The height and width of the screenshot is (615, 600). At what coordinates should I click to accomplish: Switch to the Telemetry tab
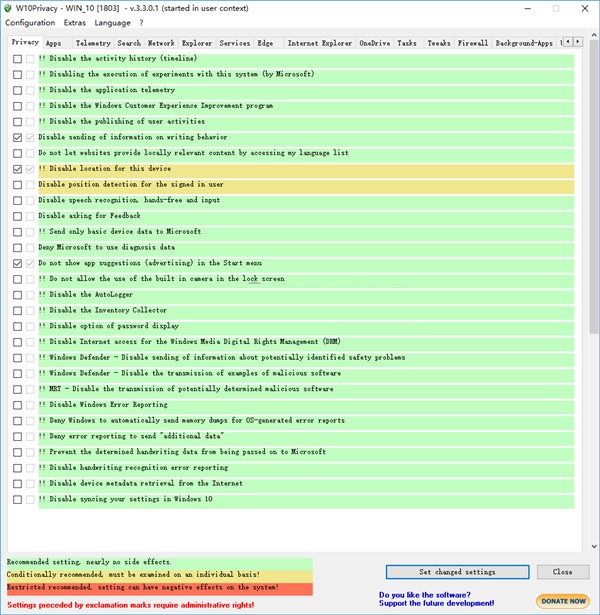point(93,44)
